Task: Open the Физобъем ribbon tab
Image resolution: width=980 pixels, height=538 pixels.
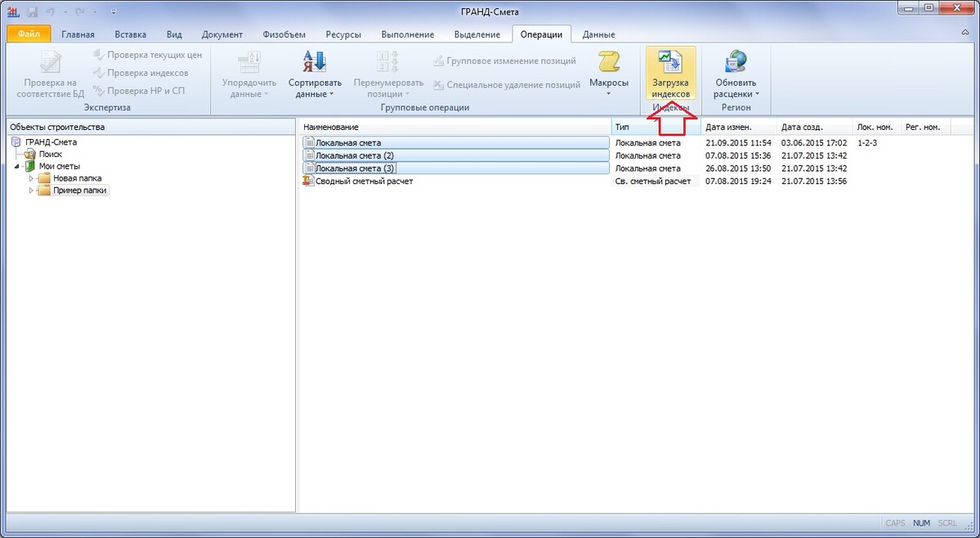Action: pyautogui.click(x=284, y=35)
